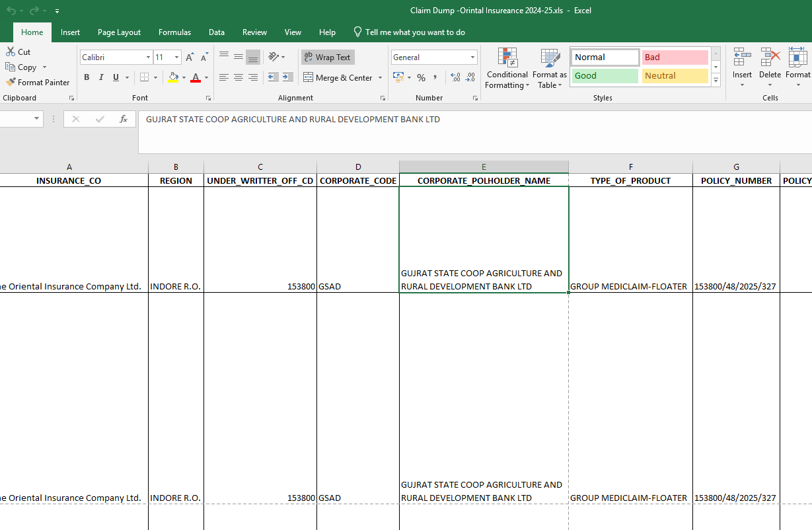Apply Percent Style
The width and height of the screenshot is (812, 530).
[421, 77]
